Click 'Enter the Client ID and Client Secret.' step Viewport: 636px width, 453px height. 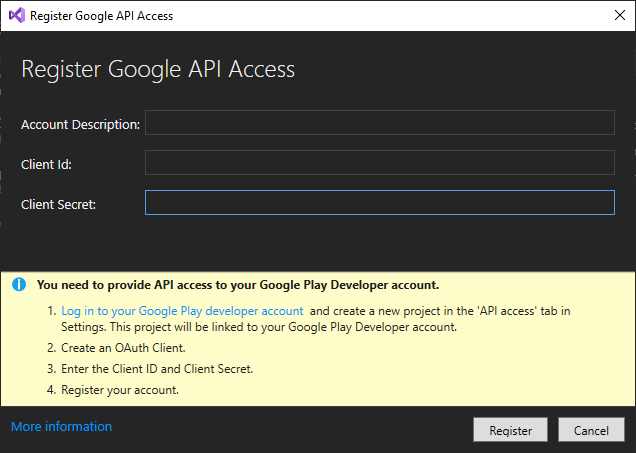click(x=157, y=369)
